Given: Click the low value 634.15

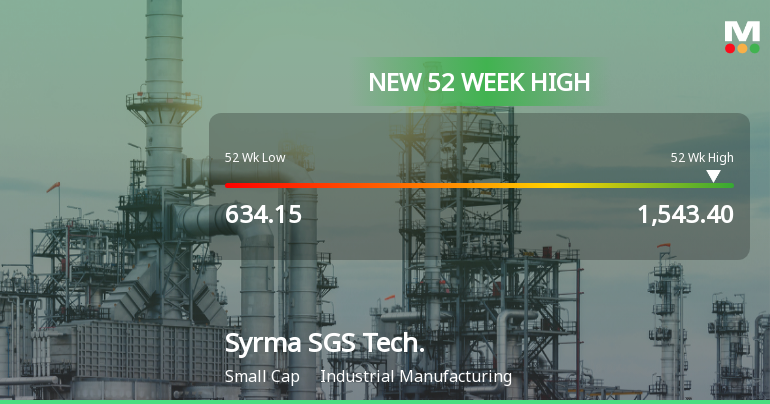Looking at the screenshot, I should (x=263, y=215).
